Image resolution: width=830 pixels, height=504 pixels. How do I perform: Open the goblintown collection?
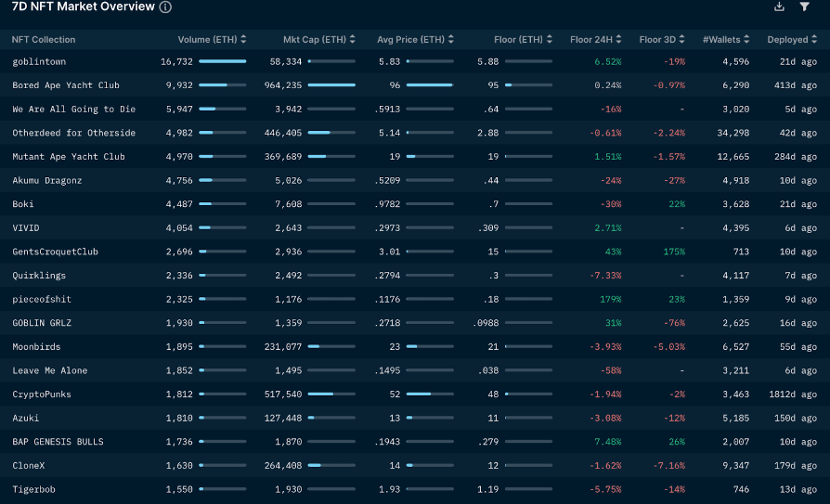[39, 62]
